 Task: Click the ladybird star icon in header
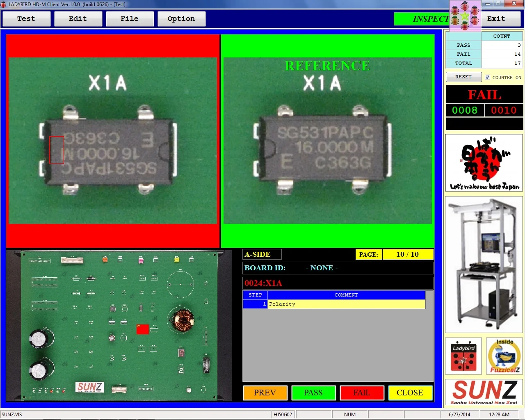point(465,16)
